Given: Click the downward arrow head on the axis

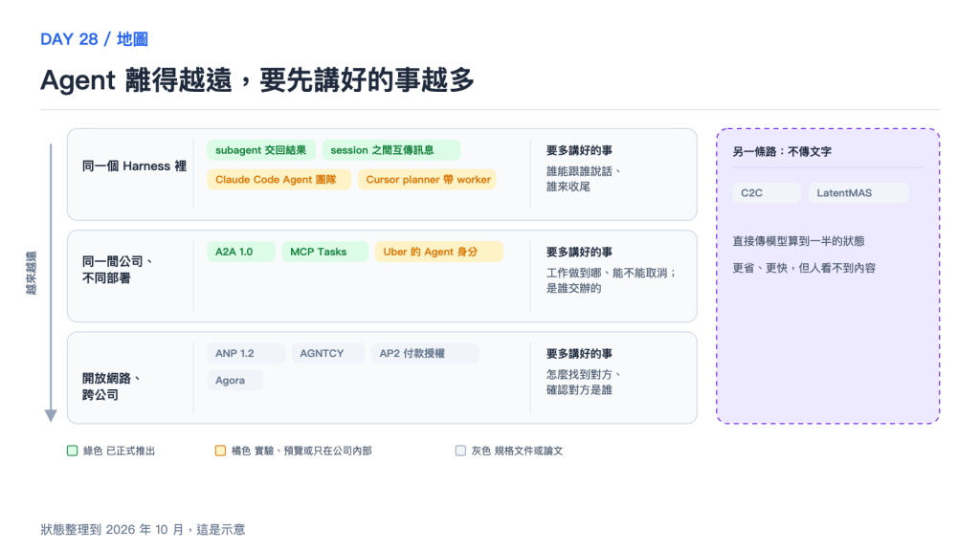Looking at the screenshot, I should coord(51,415).
